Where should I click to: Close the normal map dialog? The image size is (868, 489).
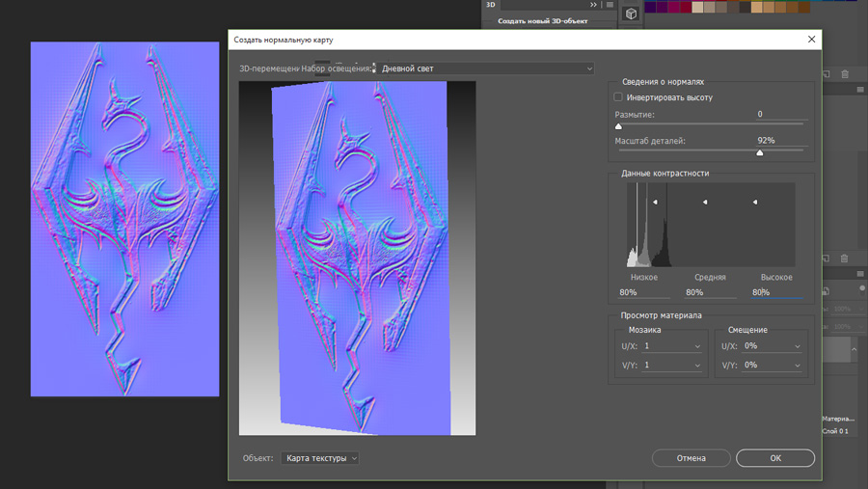pyautogui.click(x=811, y=40)
